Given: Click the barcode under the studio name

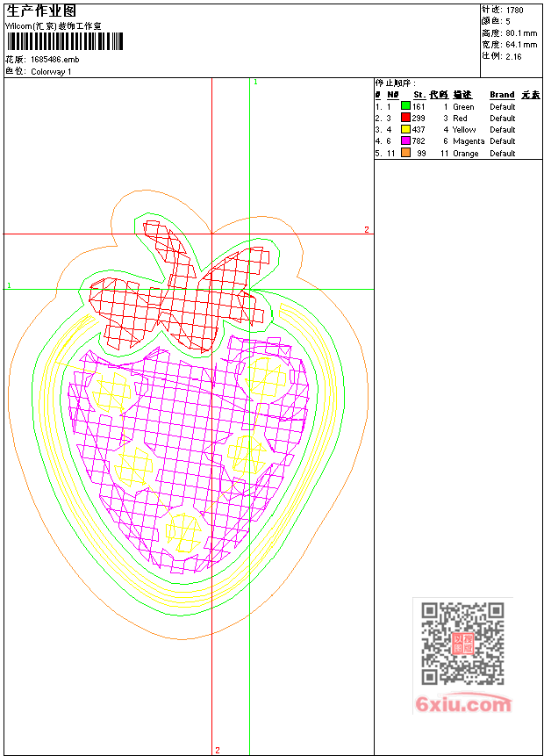Looking at the screenshot, I should (65, 41).
